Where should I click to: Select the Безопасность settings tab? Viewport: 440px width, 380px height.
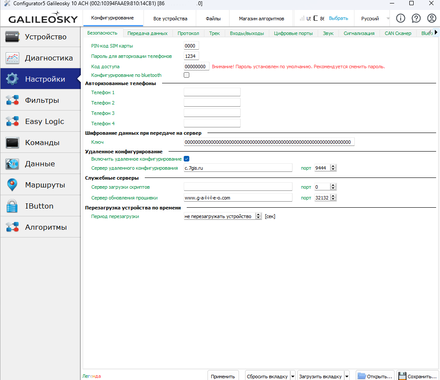pyautogui.click(x=102, y=33)
